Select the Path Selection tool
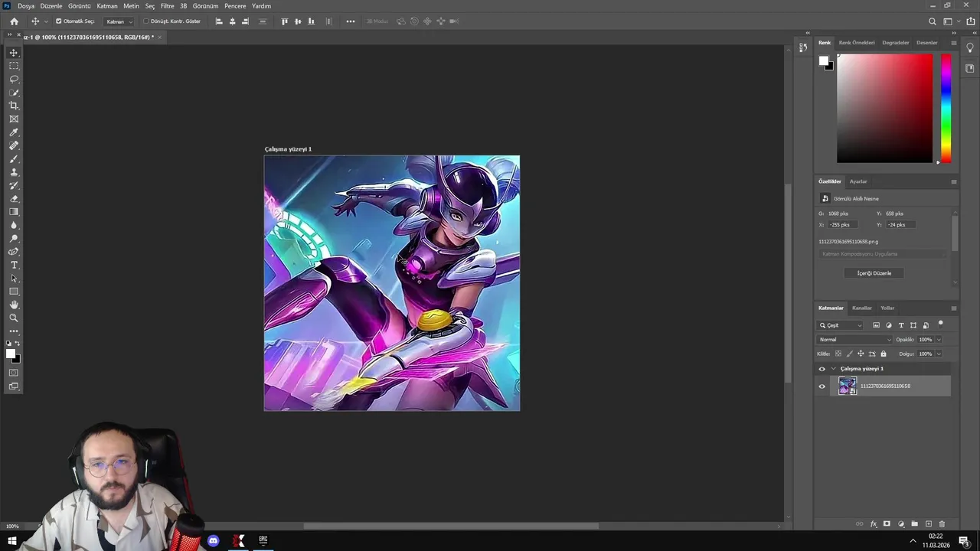The width and height of the screenshot is (980, 551). click(x=14, y=278)
